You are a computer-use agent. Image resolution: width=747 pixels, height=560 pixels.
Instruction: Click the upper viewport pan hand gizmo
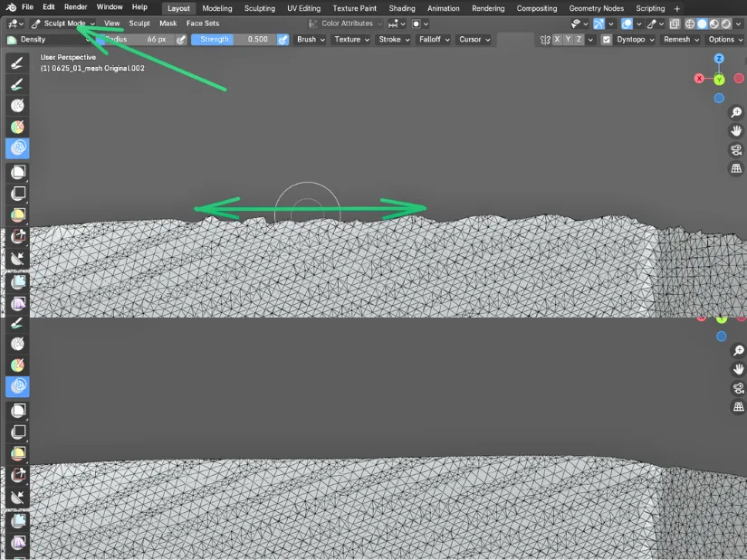(736, 131)
